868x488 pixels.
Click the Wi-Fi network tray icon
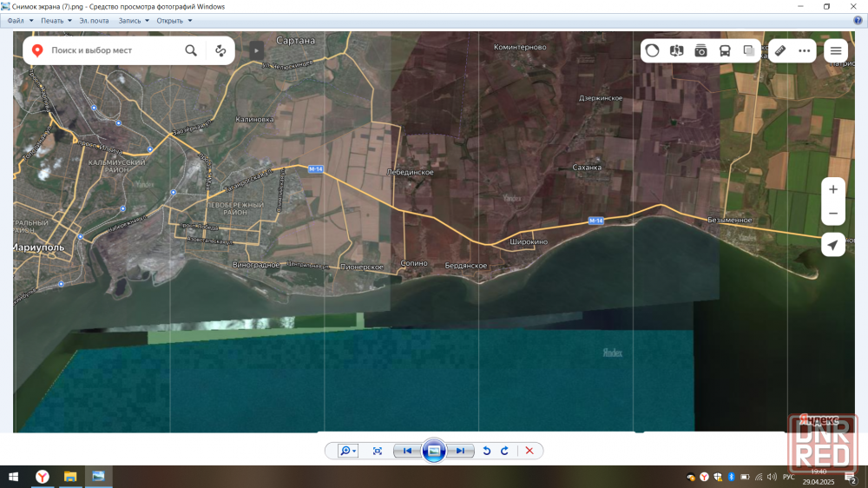click(759, 477)
